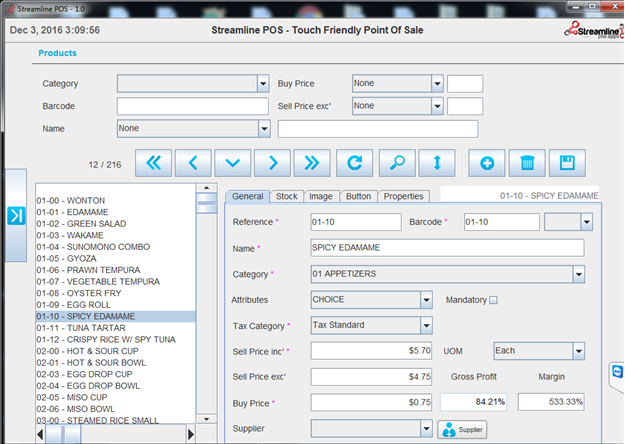This screenshot has height=444, width=625.
Task: Click the sort arrows button
Action: [437, 163]
